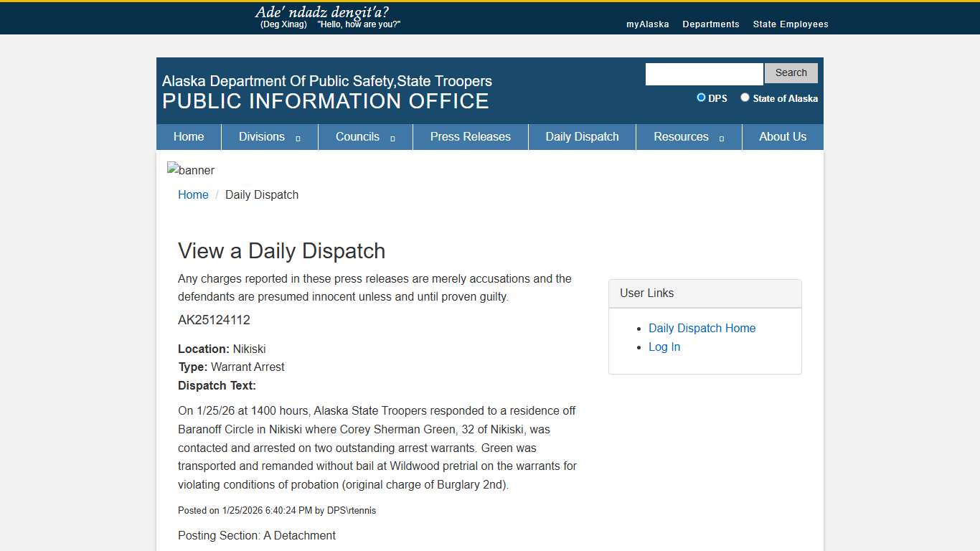The width and height of the screenshot is (980, 551).
Task: Open the Daily Dispatch navigation item
Action: (582, 136)
